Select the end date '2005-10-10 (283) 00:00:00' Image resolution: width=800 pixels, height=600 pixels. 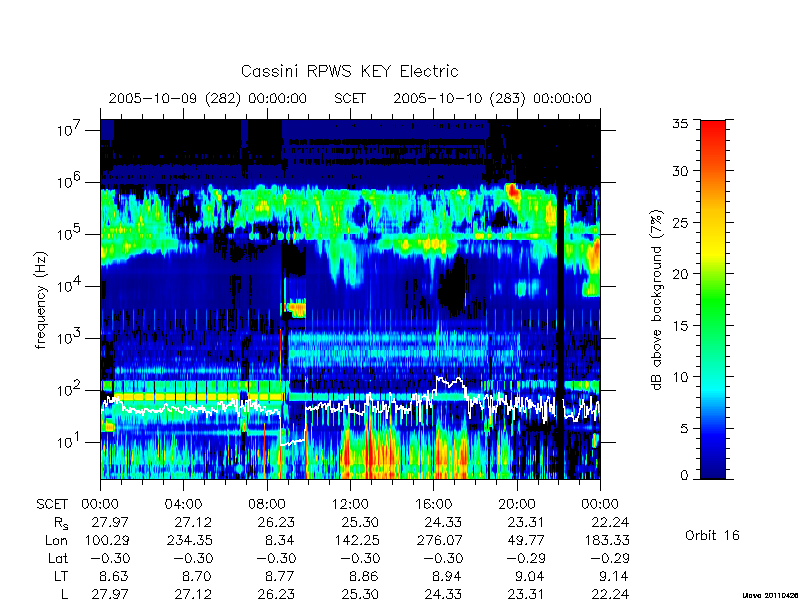tap(492, 98)
